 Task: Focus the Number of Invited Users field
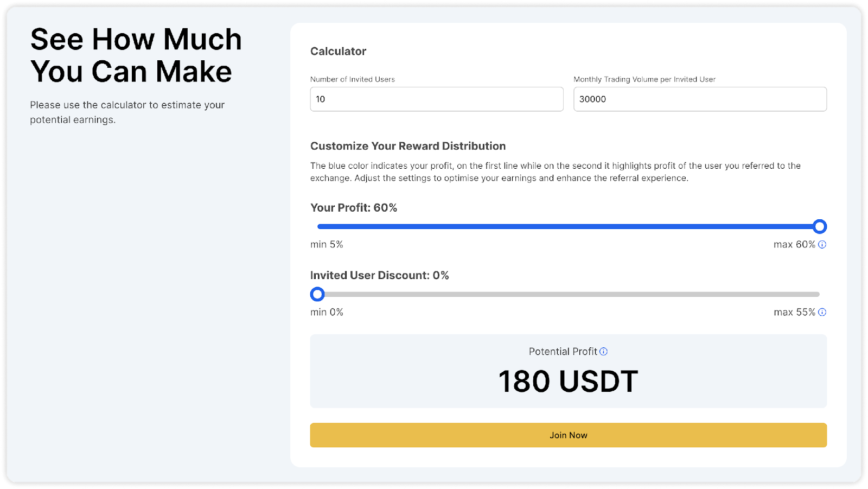436,99
